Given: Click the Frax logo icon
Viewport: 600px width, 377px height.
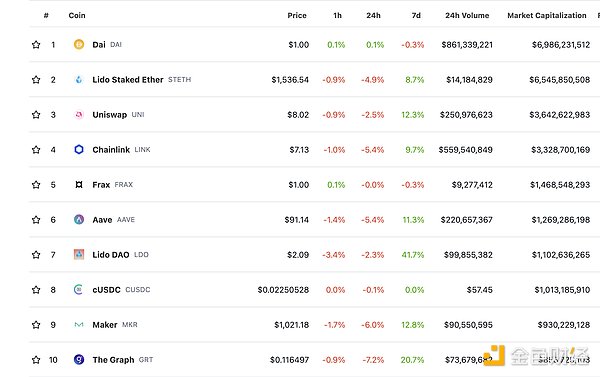Looking at the screenshot, I should pyautogui.click(x=79, y=184).
